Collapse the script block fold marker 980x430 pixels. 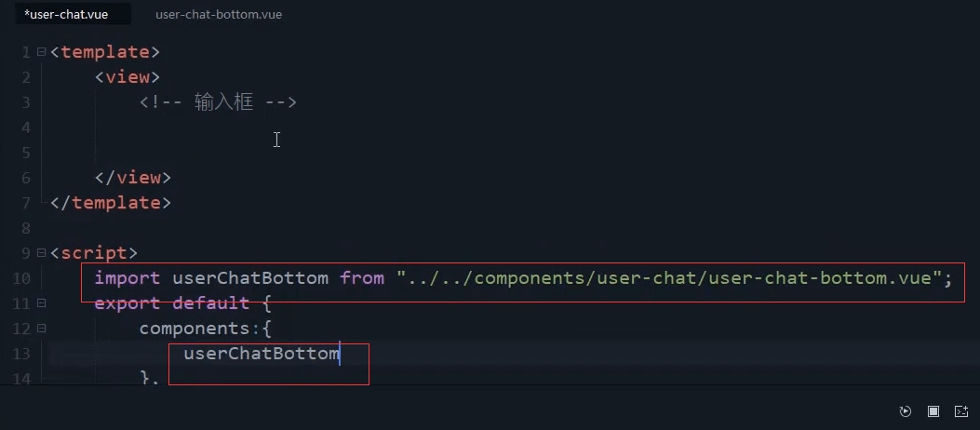pyautogui.click(x=41, y=253)
